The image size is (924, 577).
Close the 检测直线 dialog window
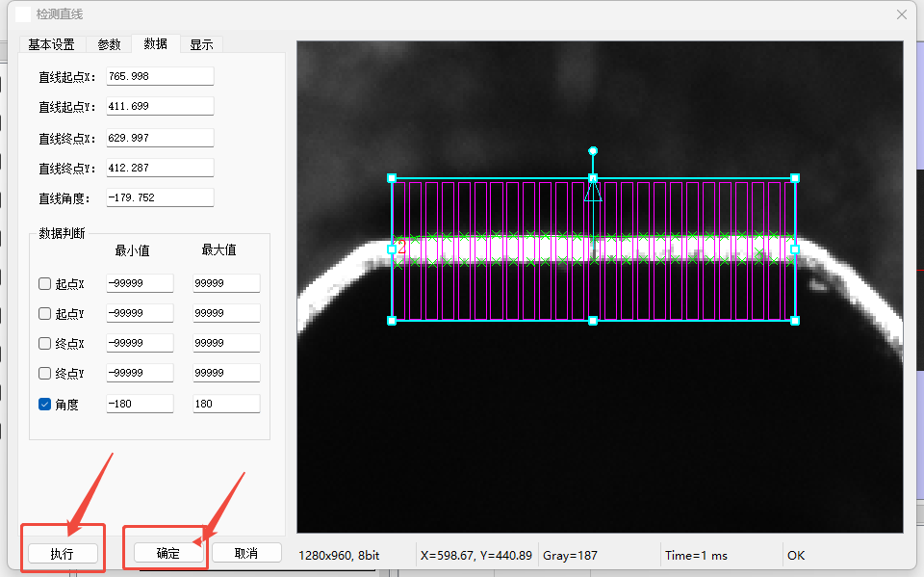point(902,14)
